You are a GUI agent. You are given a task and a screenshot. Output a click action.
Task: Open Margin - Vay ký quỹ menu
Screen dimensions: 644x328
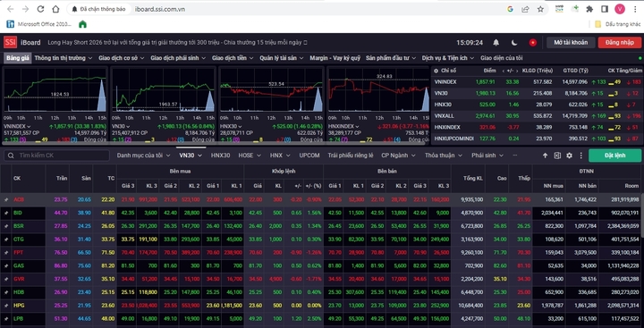point(335,58)
